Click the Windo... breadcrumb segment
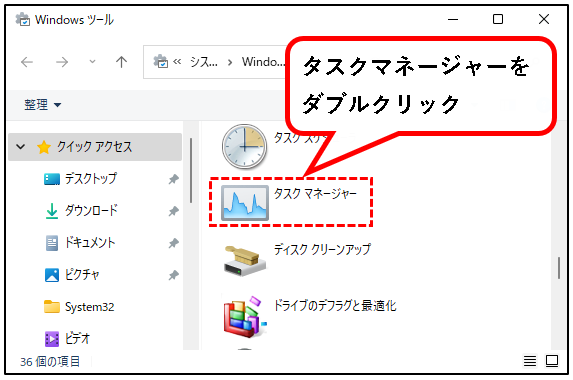 point(263,62)
